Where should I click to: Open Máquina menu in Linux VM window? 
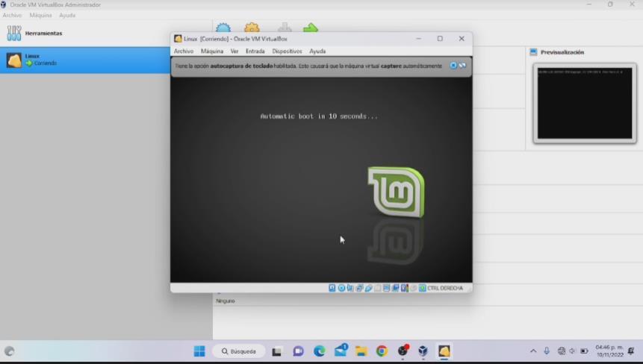tap(212, 51)
